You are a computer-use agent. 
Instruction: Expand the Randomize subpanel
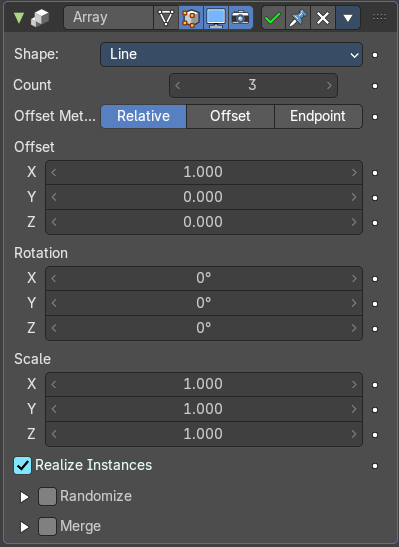coord(24,497)
